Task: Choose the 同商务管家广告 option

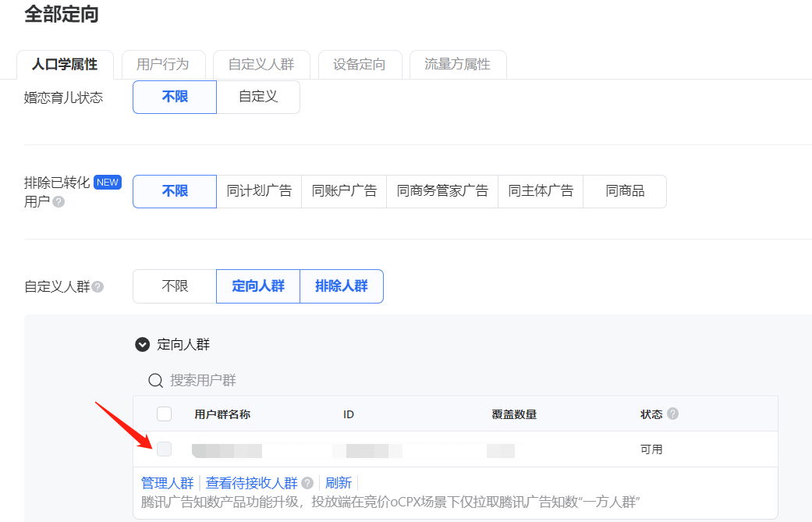Action: tap(442, 192)
